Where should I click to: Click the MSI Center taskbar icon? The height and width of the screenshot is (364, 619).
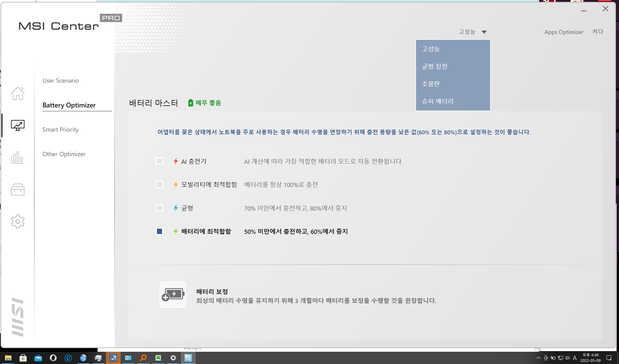coord(188,358)
